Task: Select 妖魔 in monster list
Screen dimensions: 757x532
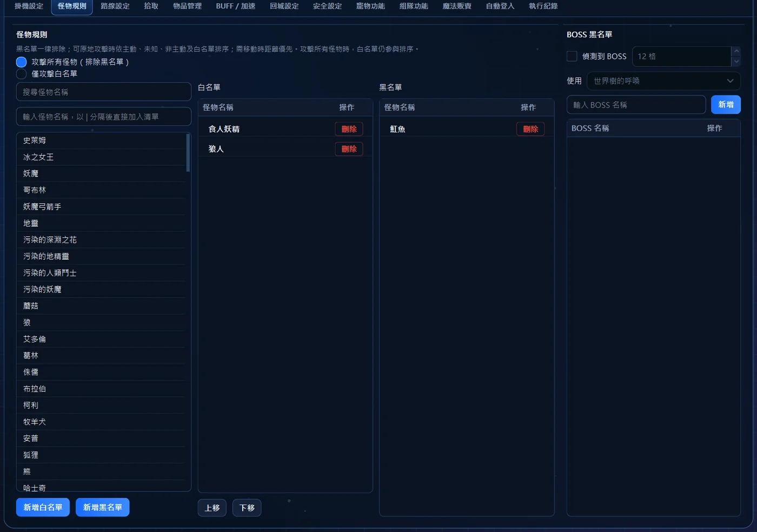Action: pyautogui.click(x=101, y=174)
